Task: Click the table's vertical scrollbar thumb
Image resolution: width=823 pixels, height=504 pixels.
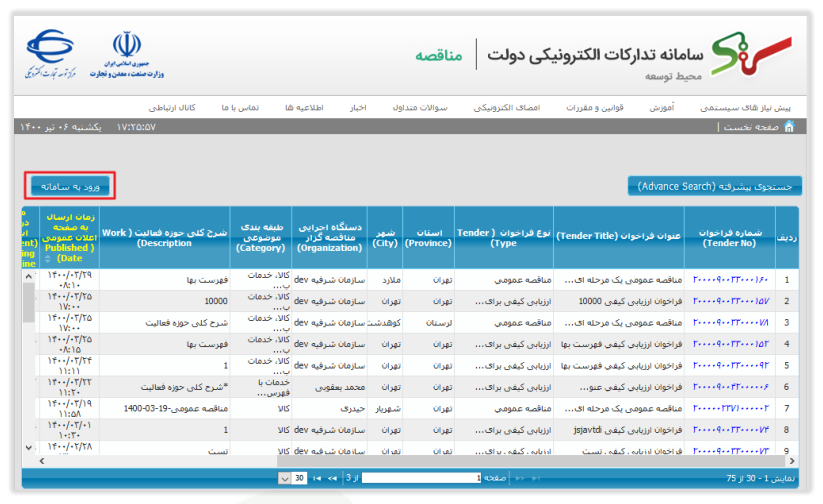Action: [28, 302]
